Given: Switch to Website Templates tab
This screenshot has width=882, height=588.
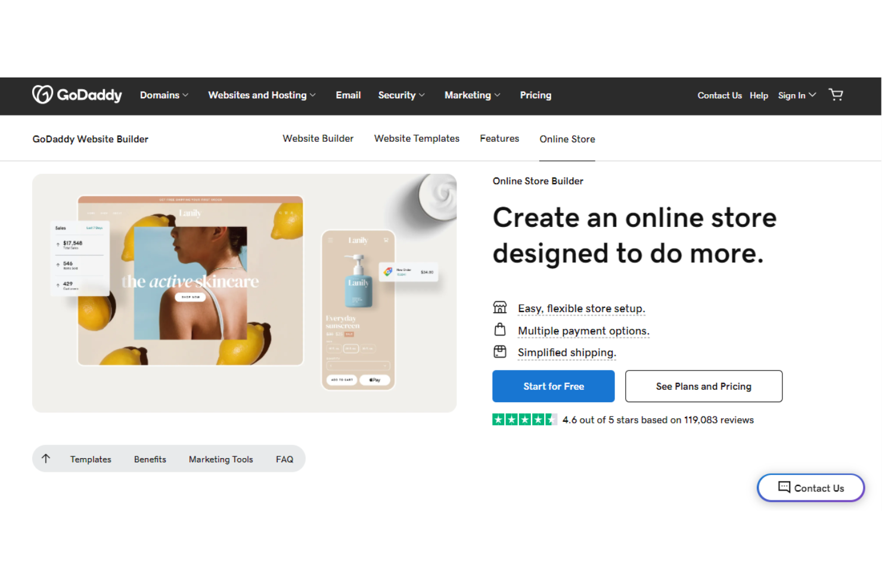Looking at the screenshot, I should pos(417,138).
